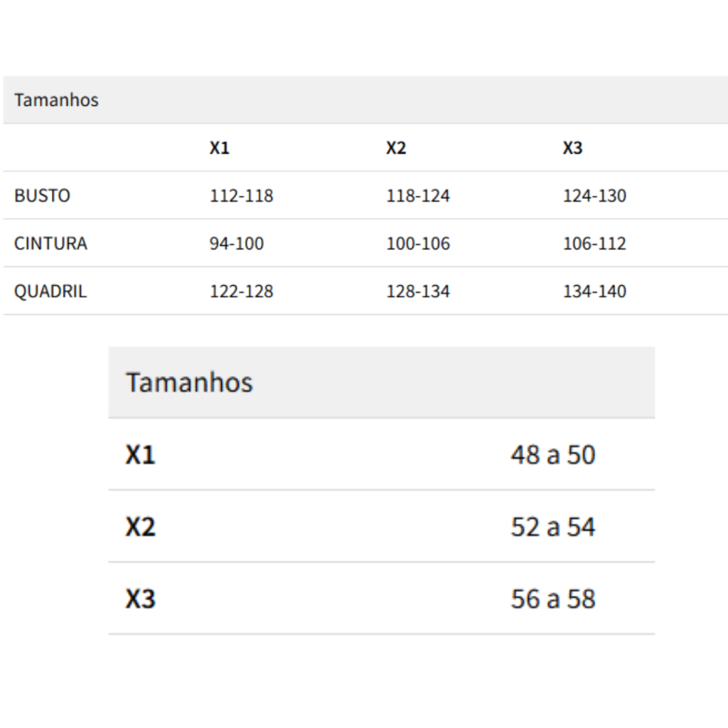Select the 122-128 hip value
Screen dimensions: 728x728
click(x=242, y=291)
